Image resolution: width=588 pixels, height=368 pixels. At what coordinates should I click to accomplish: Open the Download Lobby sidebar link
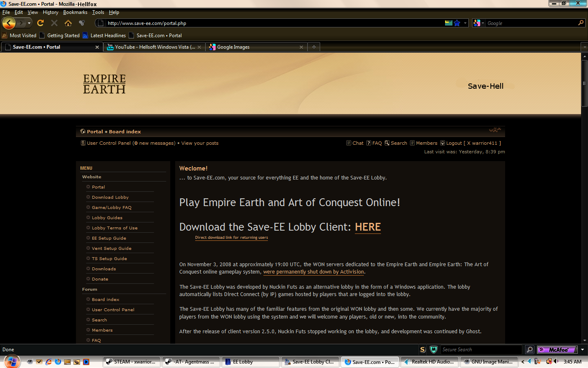[110, 197]
